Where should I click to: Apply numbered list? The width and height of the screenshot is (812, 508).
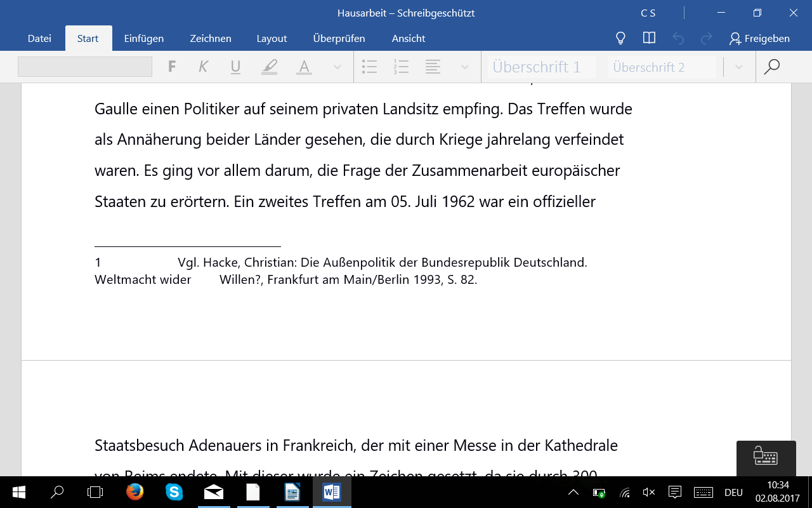401,67
